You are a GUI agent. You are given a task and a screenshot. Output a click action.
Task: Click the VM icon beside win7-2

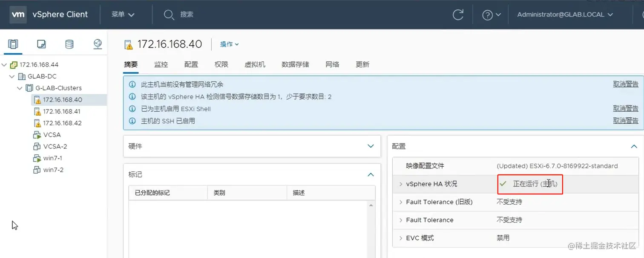[x=37, y=170]
